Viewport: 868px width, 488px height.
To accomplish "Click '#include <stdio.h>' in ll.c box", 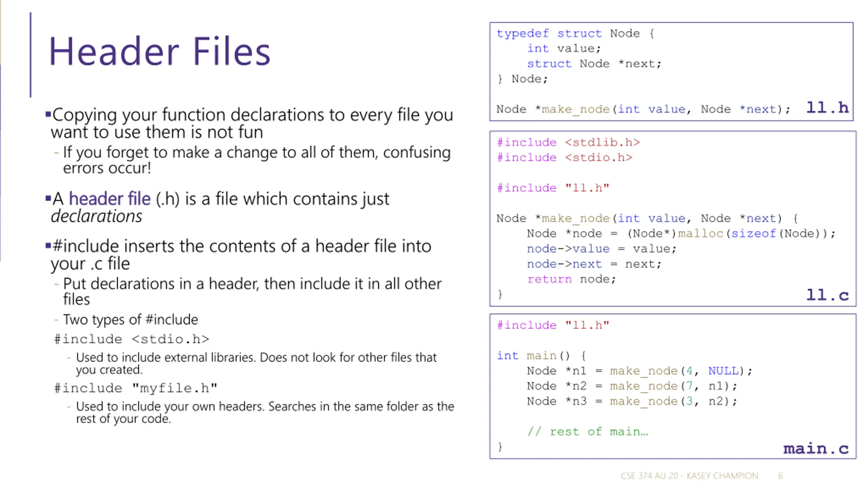I will tap(565, 158).
